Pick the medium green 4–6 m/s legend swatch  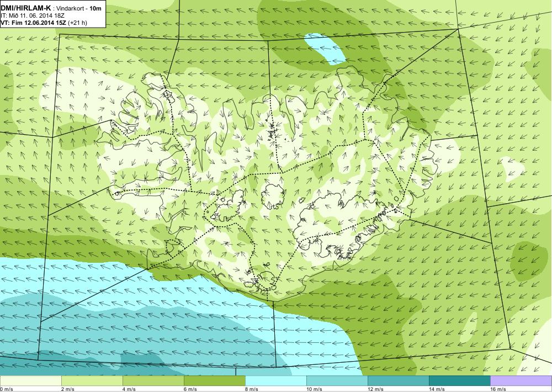point(153,381)
